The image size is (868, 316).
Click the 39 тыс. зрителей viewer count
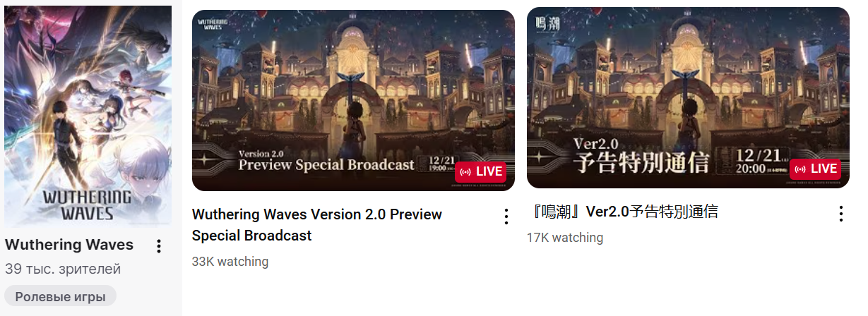[x=63, y=269]
